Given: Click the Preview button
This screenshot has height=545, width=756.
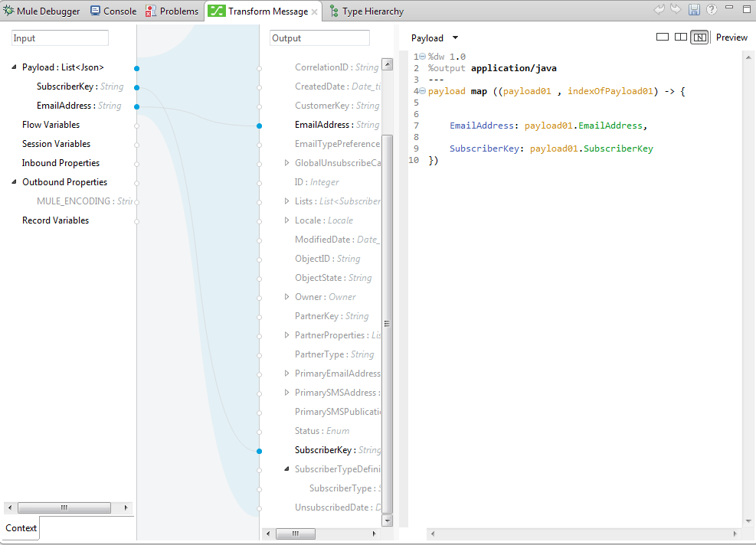Looking at the screenshot, I should tap(731, 38).
